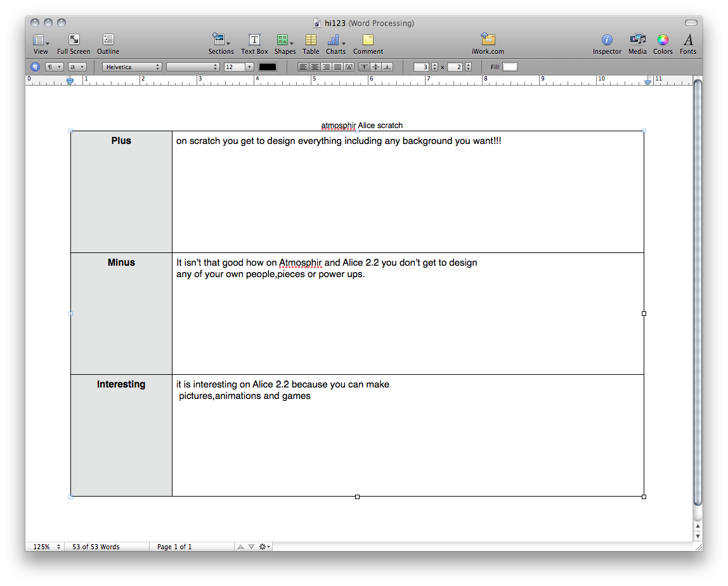Open Helvetica font family dropdown
Screen dimensions: 728x586
pyautogui.click(x=132, y=67)
